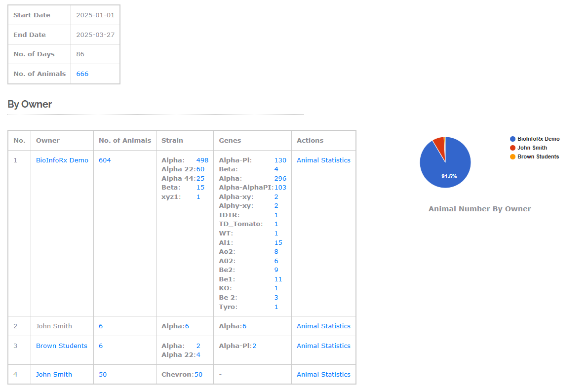
Task: Open the total animals count 666 link
Action: (x=82, y=74)
